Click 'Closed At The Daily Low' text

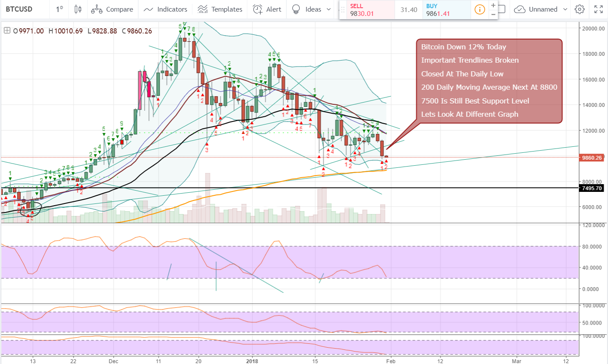462,74
